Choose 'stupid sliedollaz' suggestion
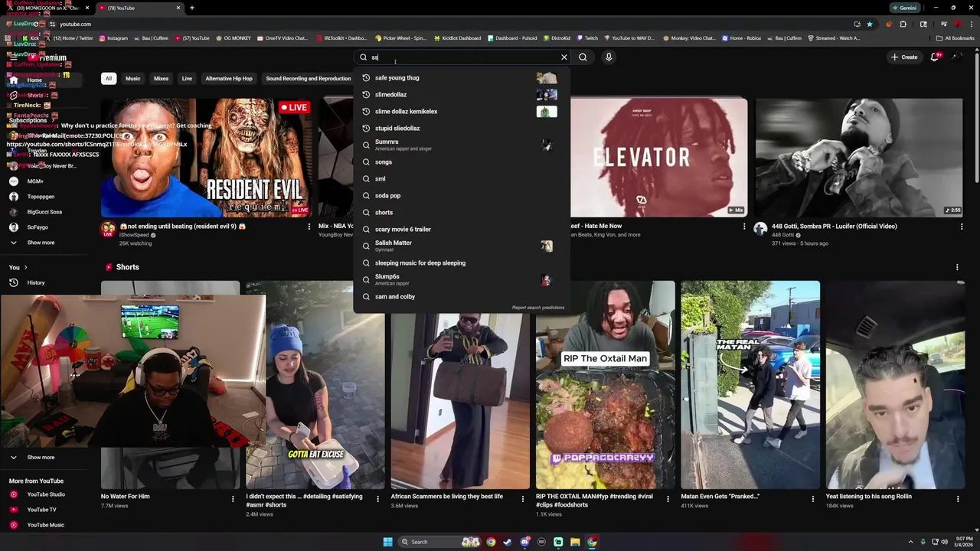 [460, 128]
